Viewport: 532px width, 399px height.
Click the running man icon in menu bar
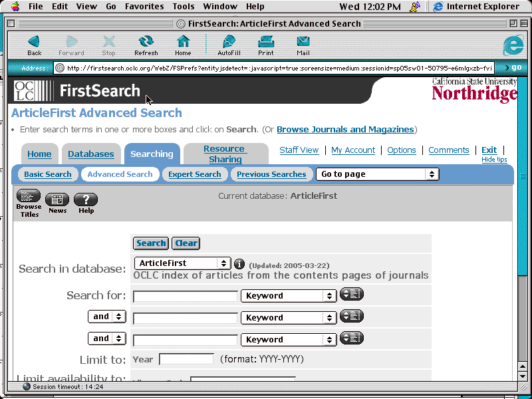click(415, 7)
